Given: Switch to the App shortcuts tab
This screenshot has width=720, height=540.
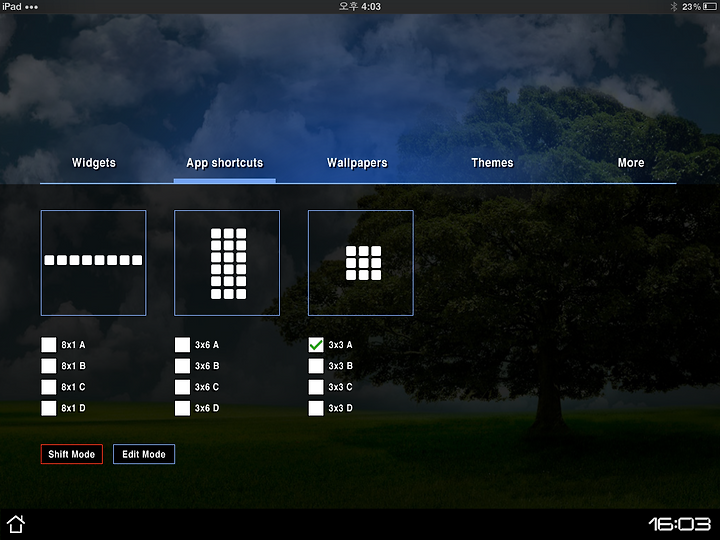Looking at the screenshot, I should click(x=225, y=163).
